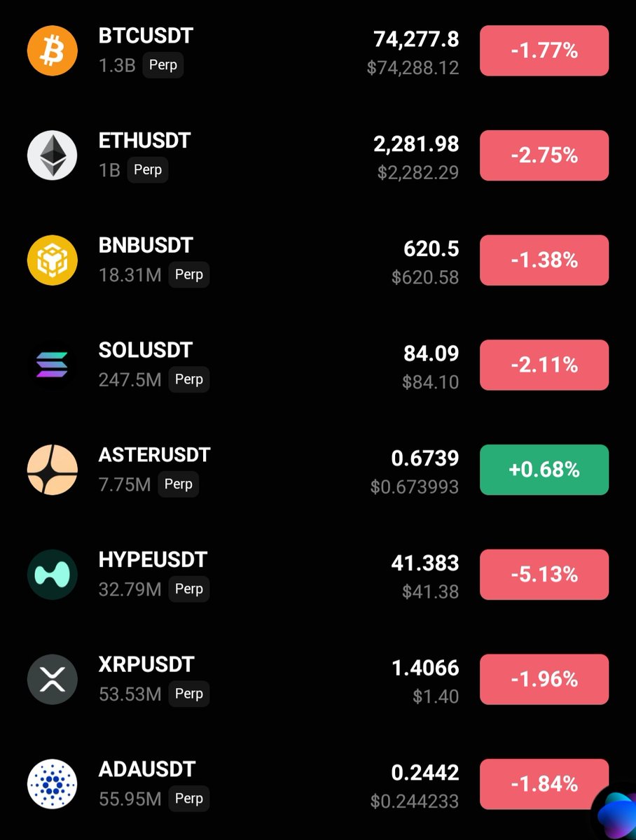Tap the Cardano ADA icon
Viewport: 636px width, 840px height.
tap(50, 784)
